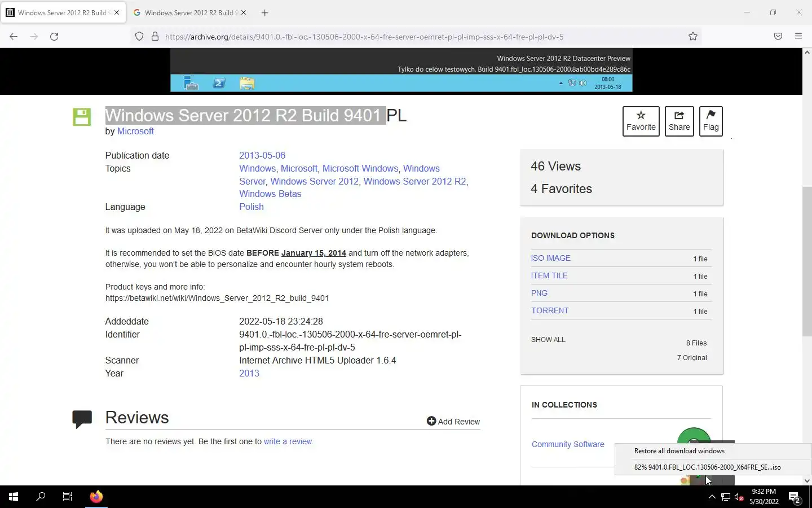The image size is (812, 508).
Task: Open the Microsoft Windows topic link
Action: [360, 168]
